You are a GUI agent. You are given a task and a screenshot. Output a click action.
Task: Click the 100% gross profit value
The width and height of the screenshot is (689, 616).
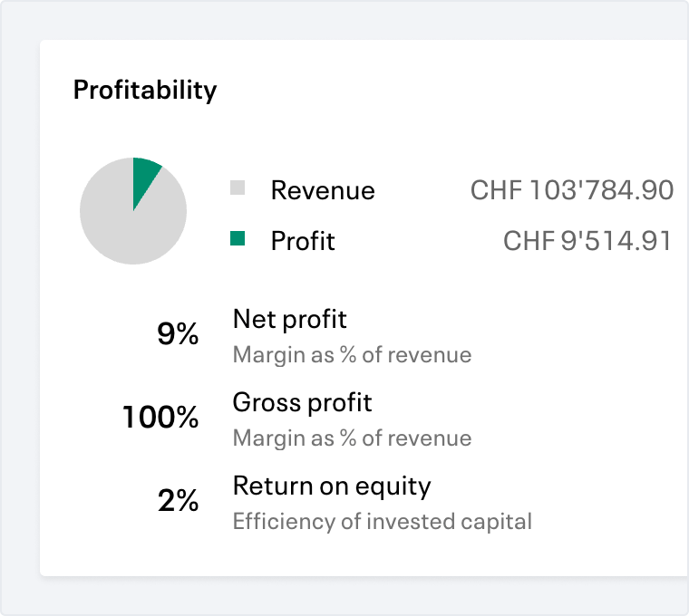[160, 417]
